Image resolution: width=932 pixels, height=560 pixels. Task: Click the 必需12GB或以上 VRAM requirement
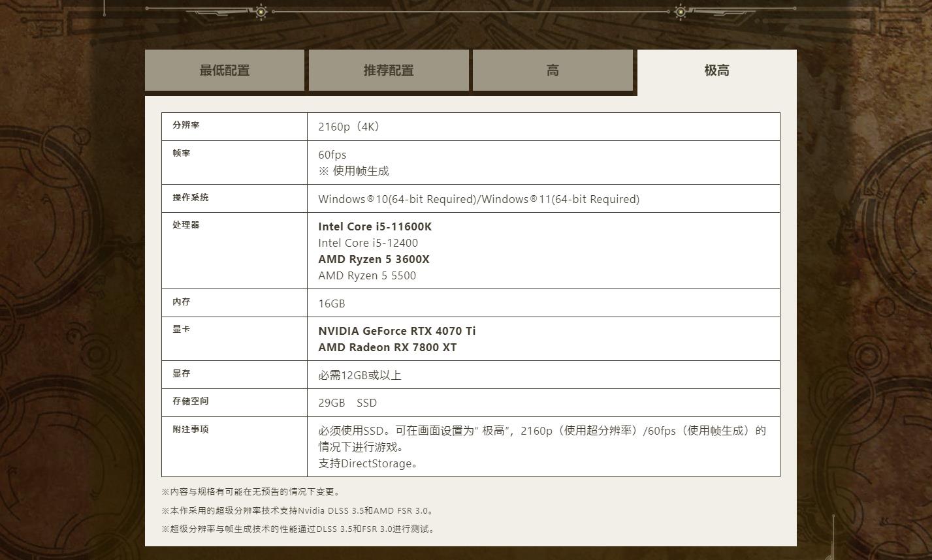360,375
